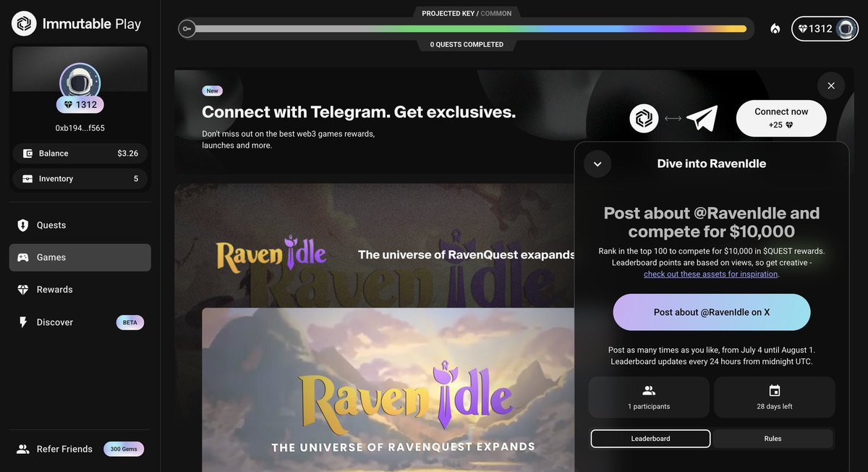Screen dimensions: 868x472
Task: Click the Discover lightning bolt icon
Action: (23, 322)
